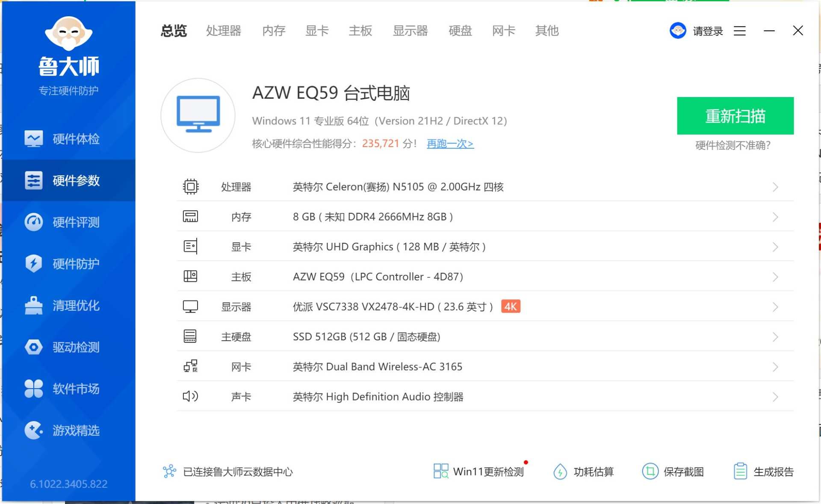821x504 pixels.
Task: Open the 硬件体检 sidebar section
Action: (x=68, y=139)
